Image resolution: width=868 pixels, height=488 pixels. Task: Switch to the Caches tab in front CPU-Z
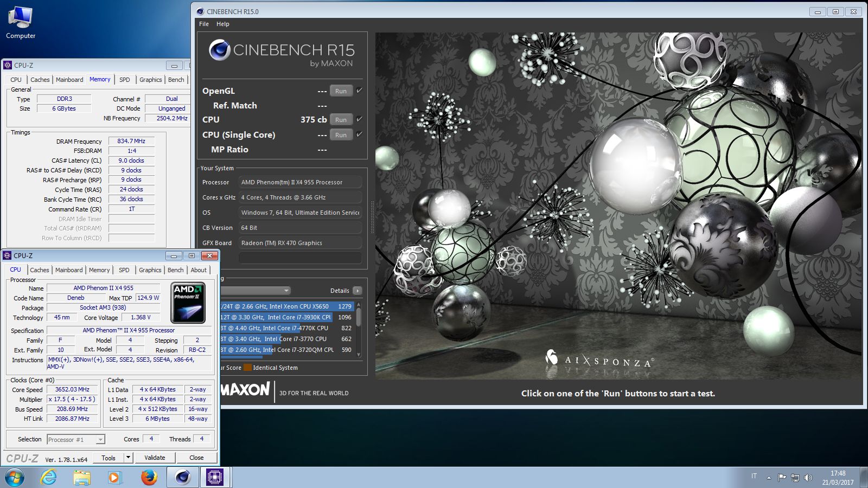40,270
